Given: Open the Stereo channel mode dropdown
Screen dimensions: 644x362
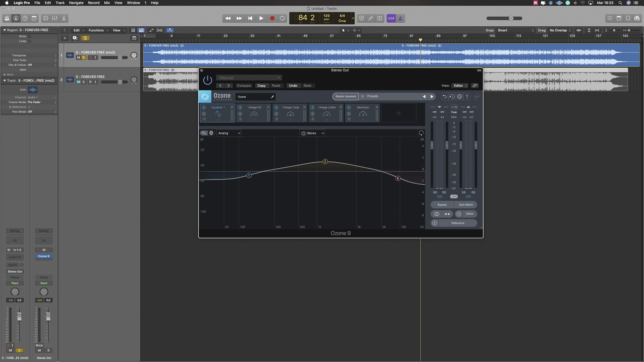Looking at the screenshot, I should [312, 133].
